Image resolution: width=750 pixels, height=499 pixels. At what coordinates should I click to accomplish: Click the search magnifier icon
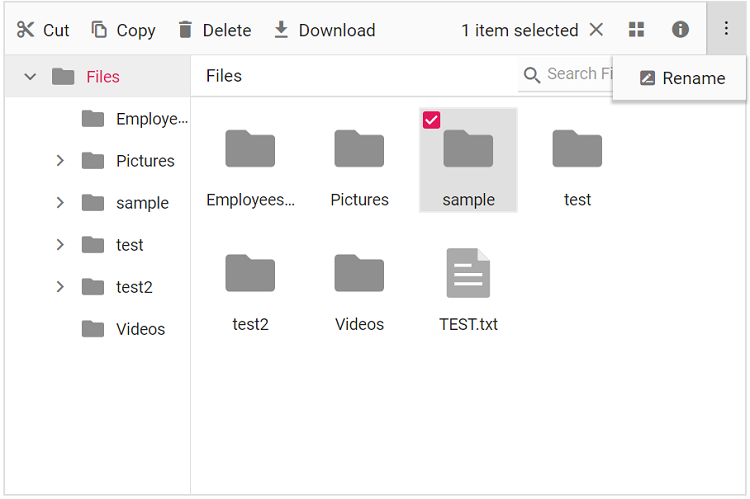(531, 75)
